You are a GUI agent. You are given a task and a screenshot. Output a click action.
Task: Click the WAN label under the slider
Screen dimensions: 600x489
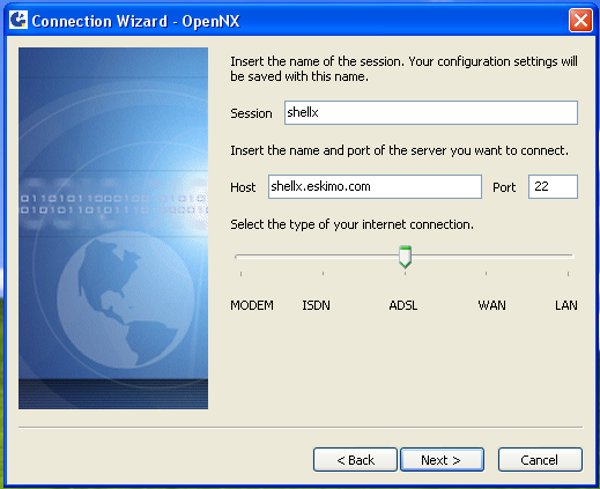tap(492, 305)
